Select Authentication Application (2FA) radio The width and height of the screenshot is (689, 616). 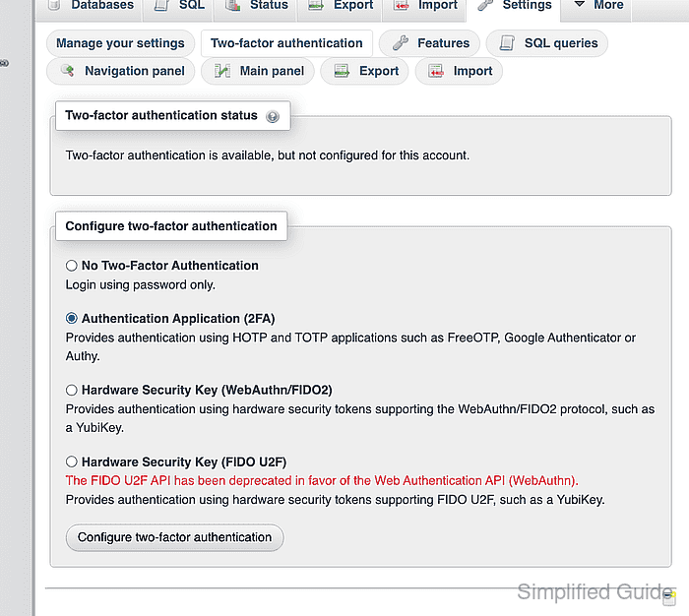tap(72, 318)
